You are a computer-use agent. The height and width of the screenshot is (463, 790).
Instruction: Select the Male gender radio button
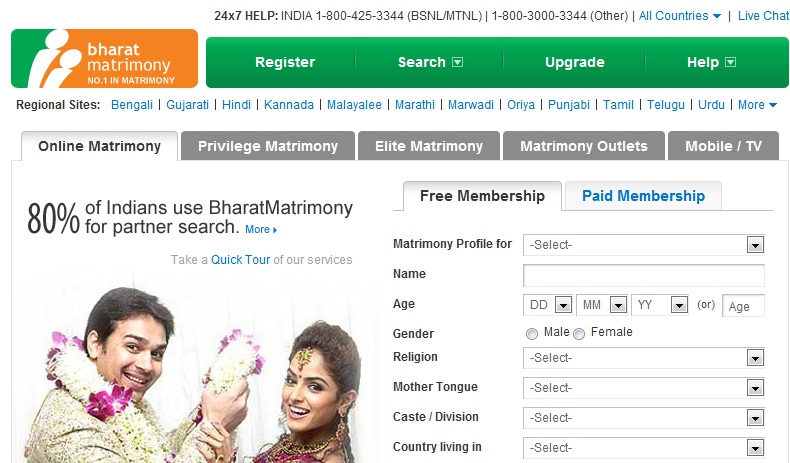532,334
